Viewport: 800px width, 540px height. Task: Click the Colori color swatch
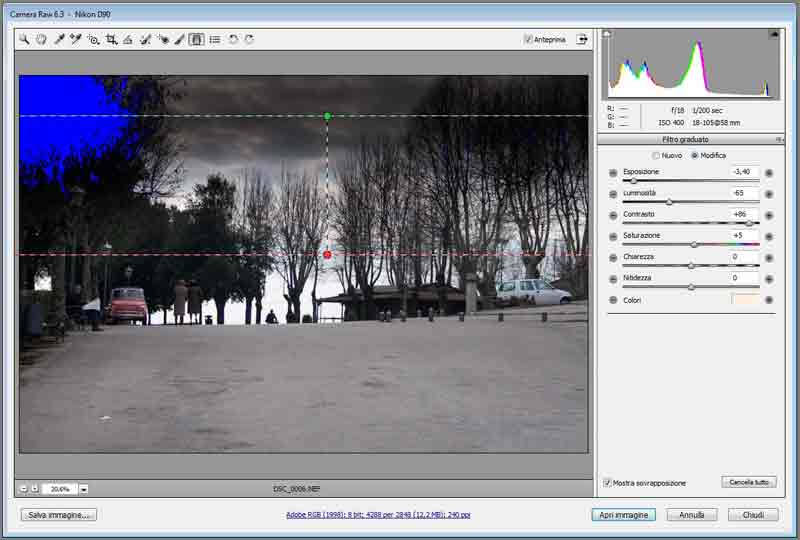click(745, 300)
